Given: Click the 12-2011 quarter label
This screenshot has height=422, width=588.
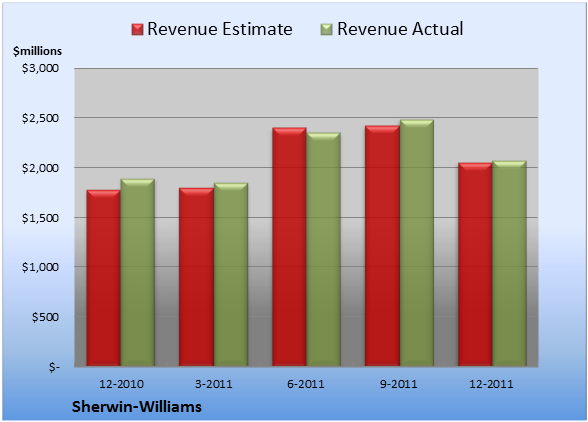Looking at the screenshot, I should [491, 384].
